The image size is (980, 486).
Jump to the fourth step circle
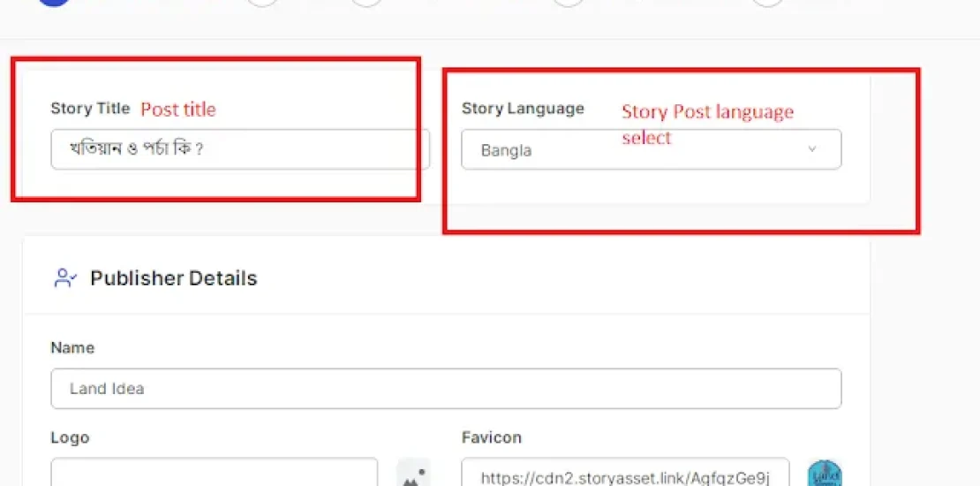coord(569,3)
